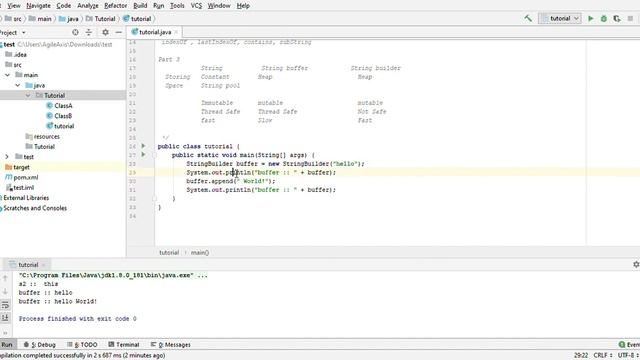
Task: Select ClassB in project tree
Action: pyautogui.click(x=59, y=116)
